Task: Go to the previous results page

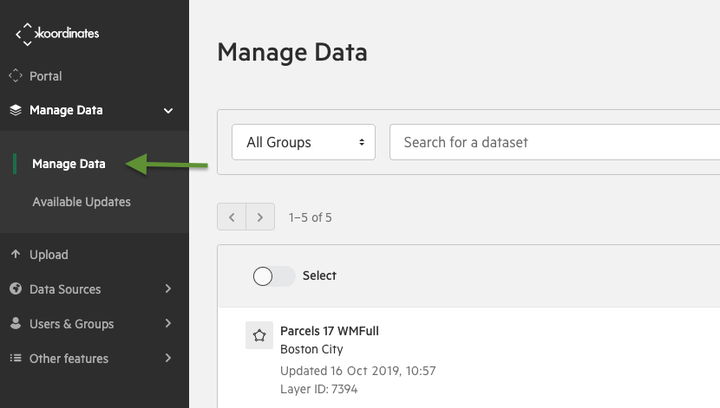Action: click(x=232, y=217)
